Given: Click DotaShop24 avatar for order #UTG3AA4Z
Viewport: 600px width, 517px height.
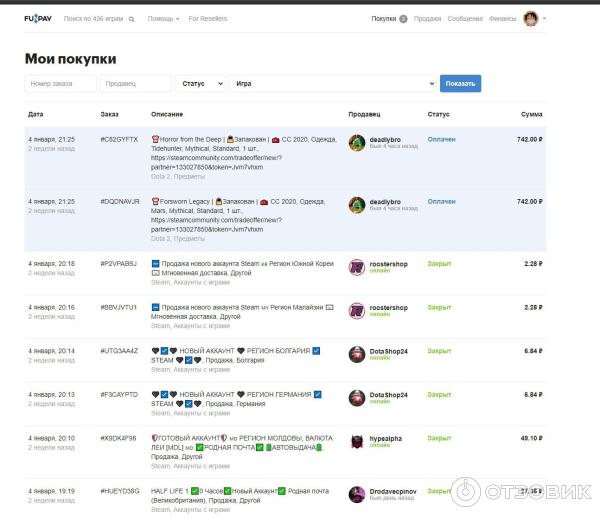Looking at the screenshot, I should click(x=356, y=354).
